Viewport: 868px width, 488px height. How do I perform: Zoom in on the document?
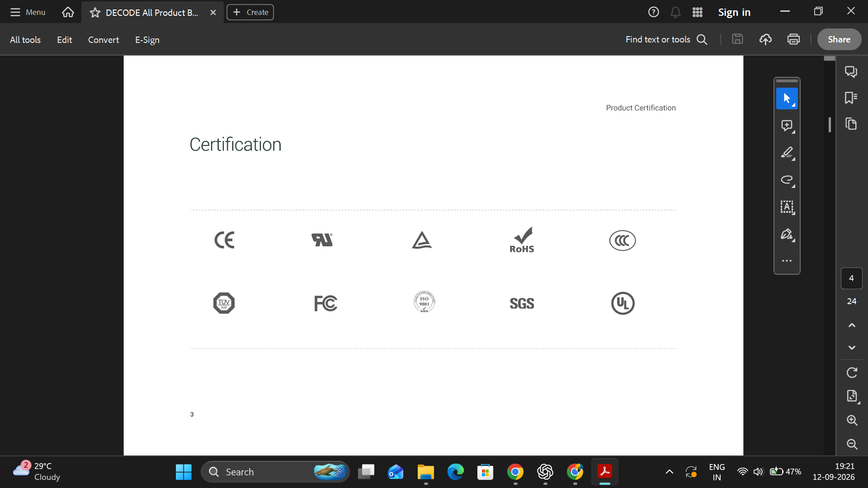tap(852, 420)
